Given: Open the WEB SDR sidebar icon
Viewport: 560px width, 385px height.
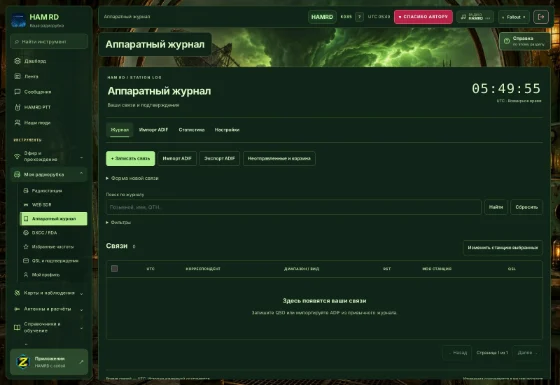Looking at the screenshot, I should [x=26, y=205].
